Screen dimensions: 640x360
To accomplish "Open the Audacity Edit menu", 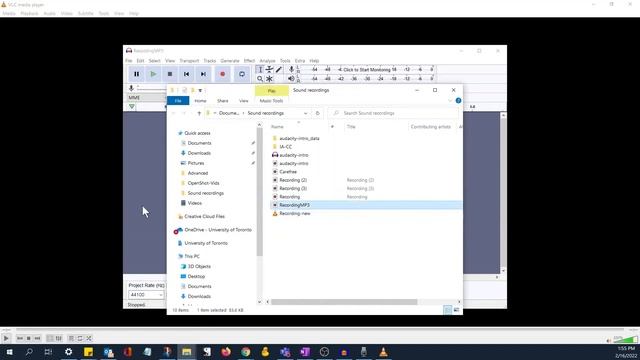I will [140, 61].
